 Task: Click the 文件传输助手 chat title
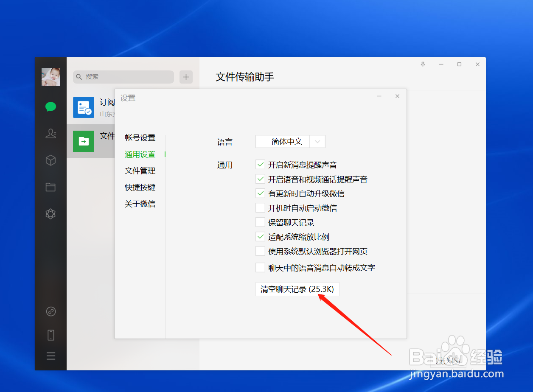[x=245, y=77]
